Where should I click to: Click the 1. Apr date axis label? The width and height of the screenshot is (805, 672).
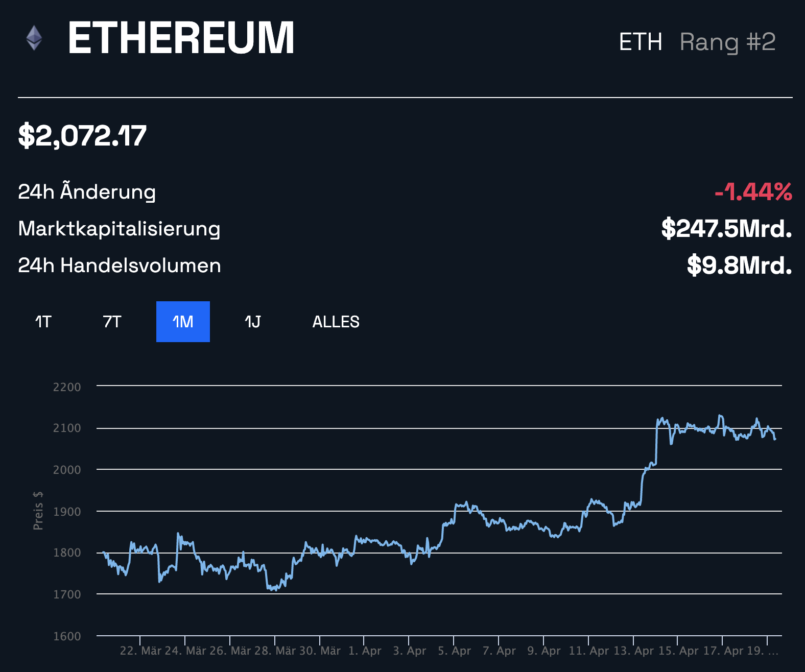tap(365, 651)
